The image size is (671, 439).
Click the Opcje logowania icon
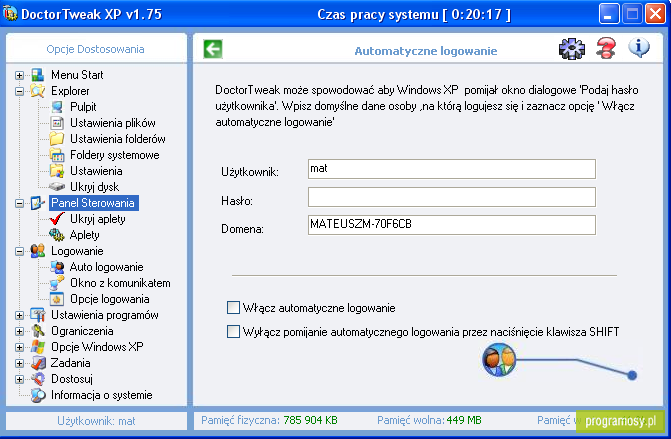pyautogui.click(x=57, y=299)
